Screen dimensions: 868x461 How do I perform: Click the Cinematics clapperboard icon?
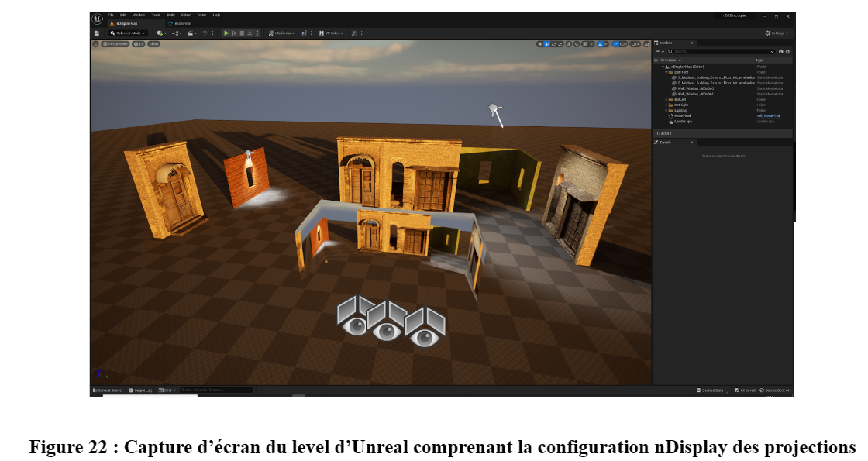(191, 33)
